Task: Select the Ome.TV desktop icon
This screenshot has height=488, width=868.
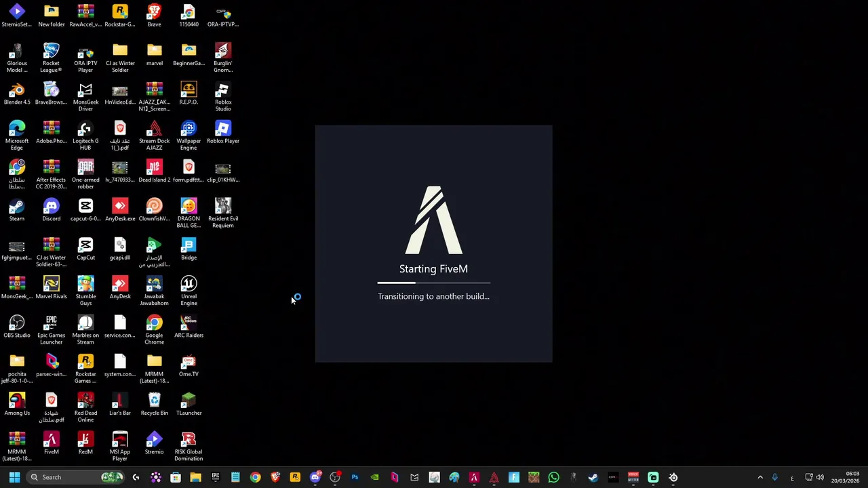Action: coord(189,365)
